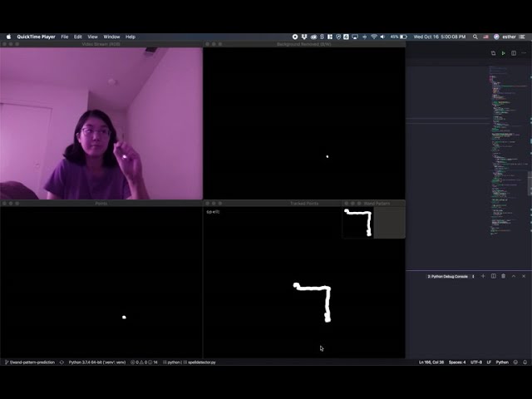Open the Window menu
Screen dimensions: 532x399
(x=111, y=37)
